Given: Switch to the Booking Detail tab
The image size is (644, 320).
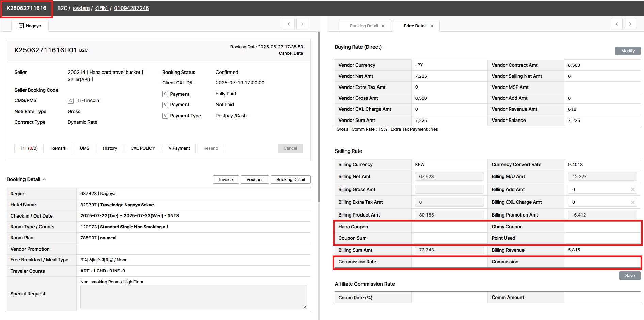Looking at the screenshot, I should click(364, 26).
